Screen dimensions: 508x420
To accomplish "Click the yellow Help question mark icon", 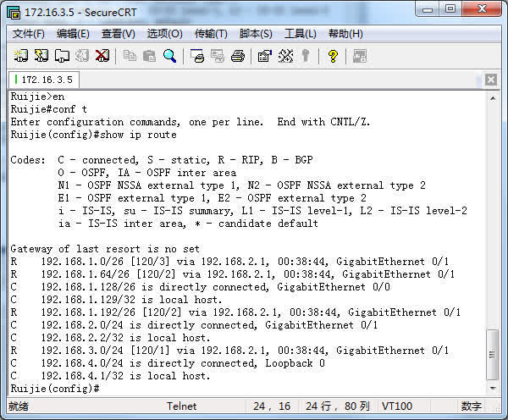I will (x=333, y=56).
